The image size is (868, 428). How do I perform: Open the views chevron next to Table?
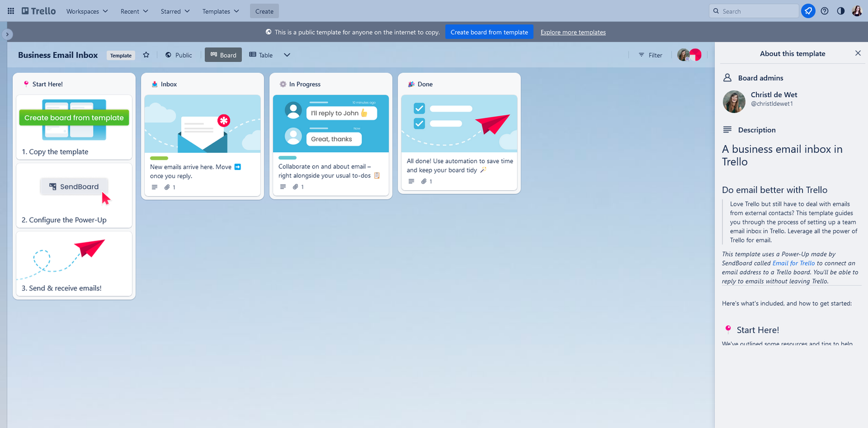tap(287, 54)
